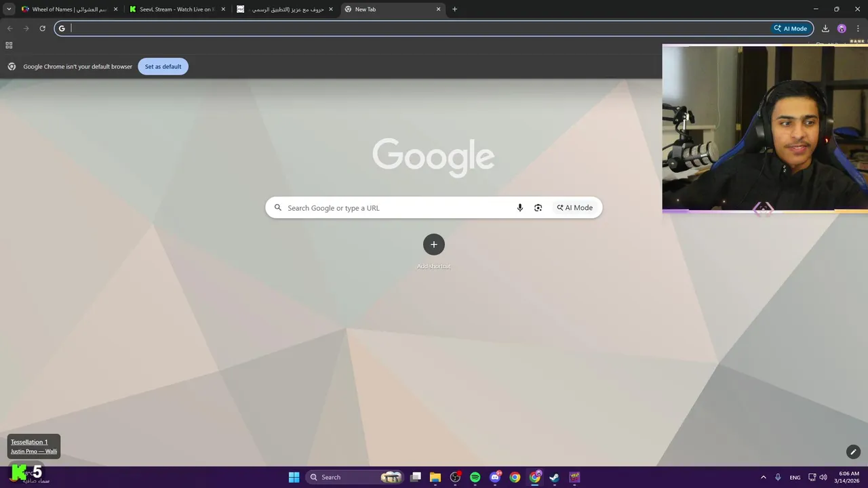Customize Chrome with the pencil icon
This screenshot has height=488, width=868.
pos(853,452)
